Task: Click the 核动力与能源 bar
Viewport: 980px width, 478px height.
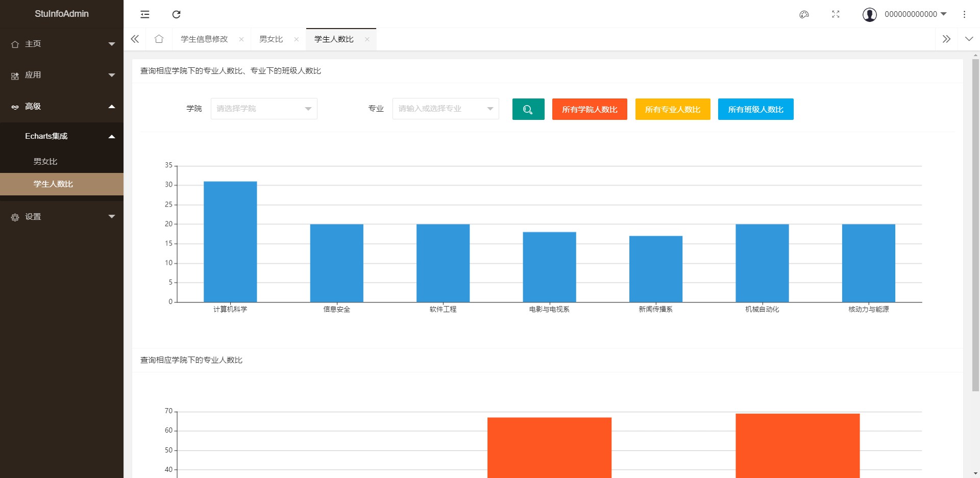Action: [x=869, y=263]
